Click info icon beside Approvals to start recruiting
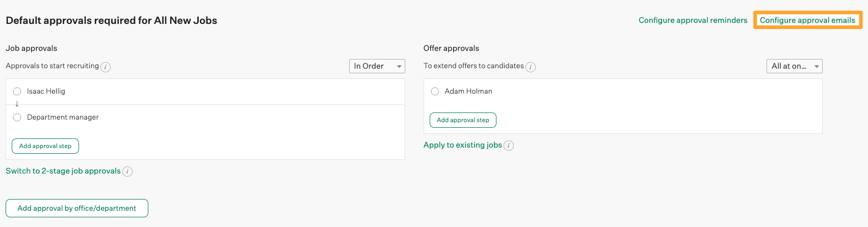Image resolution: width=868 pixels, height=227 pixels. 106,67
